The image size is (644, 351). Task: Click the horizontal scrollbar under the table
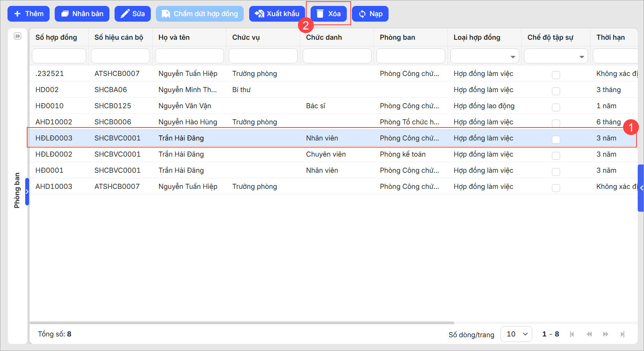coord(242,323)
